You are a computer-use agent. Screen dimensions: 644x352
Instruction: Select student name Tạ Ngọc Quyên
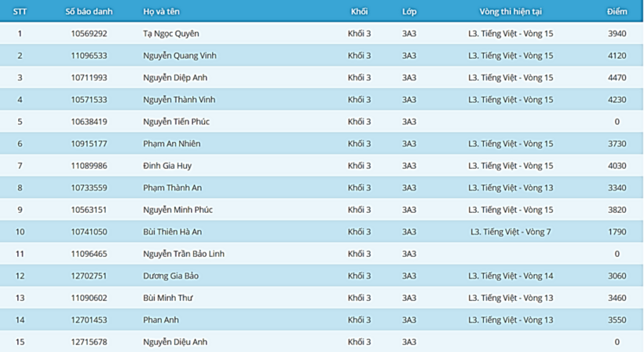170,34
